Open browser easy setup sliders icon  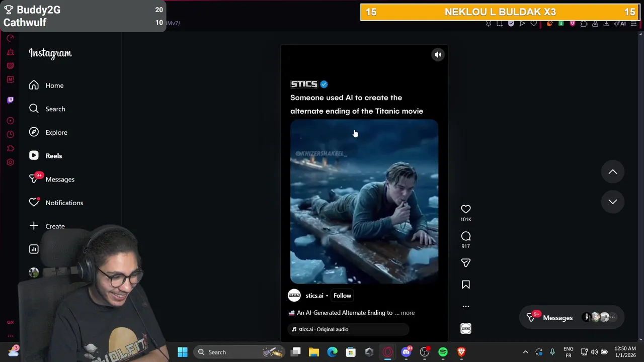pyautogui.click(x=633, y=24)
